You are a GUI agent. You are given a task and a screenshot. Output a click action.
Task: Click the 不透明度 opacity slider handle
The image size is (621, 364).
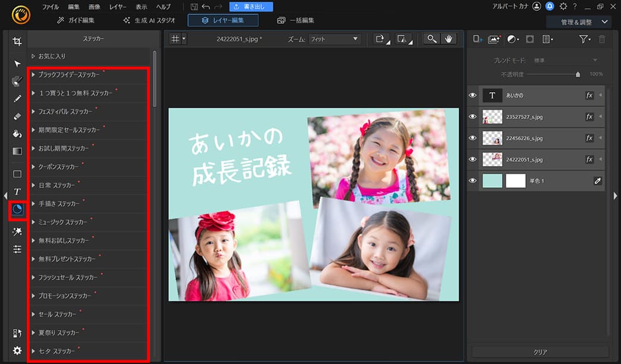pos(578,74)
